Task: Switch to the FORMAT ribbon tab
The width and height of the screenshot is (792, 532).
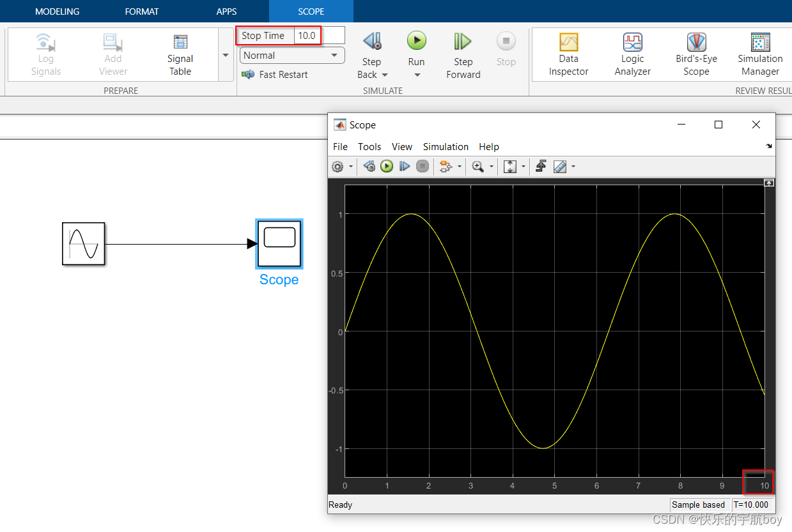Action: [x=142, y=11]
